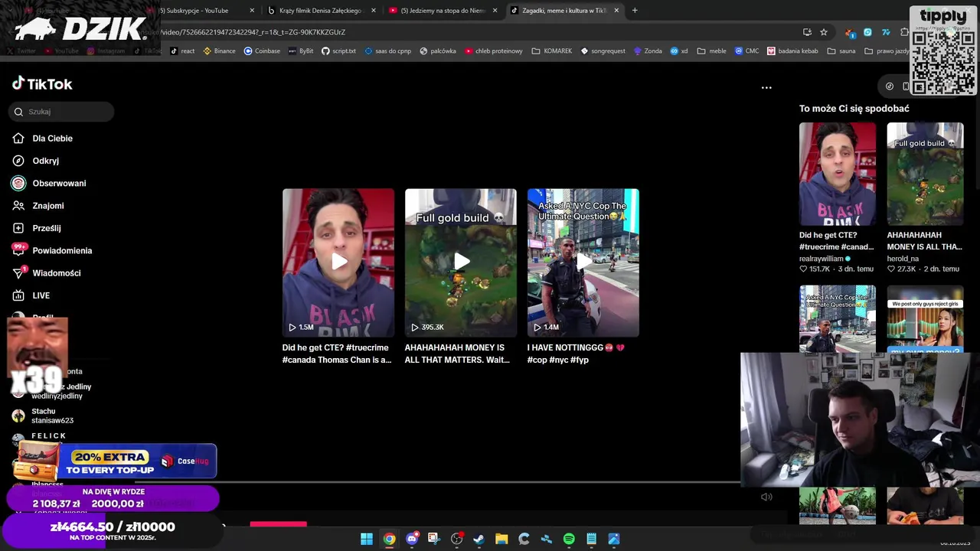The height and width of the screenshot is (551, 980).
Task: Focus the Szukaj search field
Action: click(61, 112)
